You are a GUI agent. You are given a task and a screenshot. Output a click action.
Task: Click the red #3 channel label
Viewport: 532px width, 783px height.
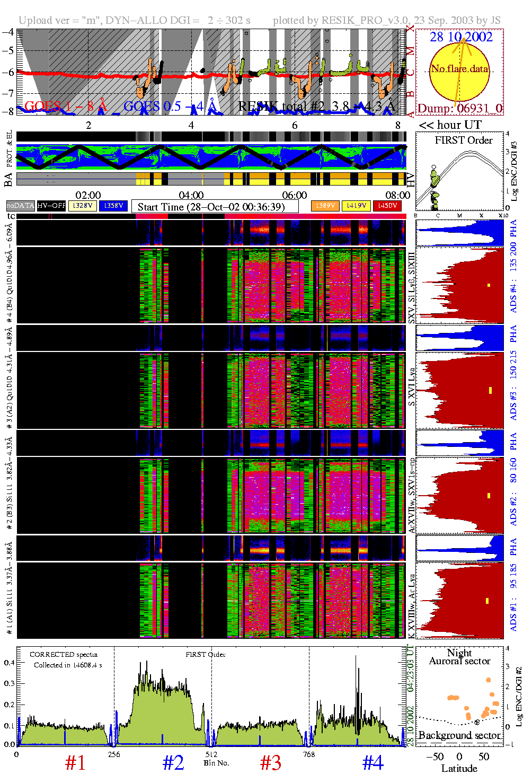click(271, 763)
